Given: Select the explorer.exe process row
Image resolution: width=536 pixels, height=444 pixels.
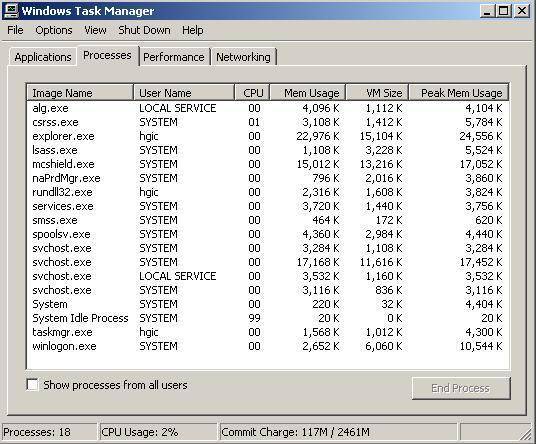Looking at the screenshot, I should pos(267,136).
